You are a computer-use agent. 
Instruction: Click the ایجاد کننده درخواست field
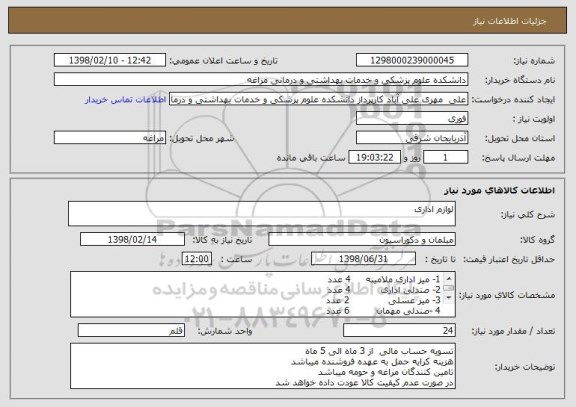[x=318, y=99]
